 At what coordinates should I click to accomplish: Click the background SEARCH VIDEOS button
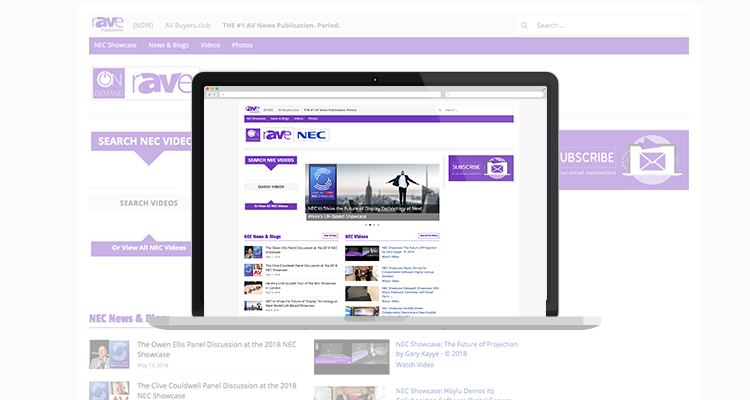[x=141, y=203]
